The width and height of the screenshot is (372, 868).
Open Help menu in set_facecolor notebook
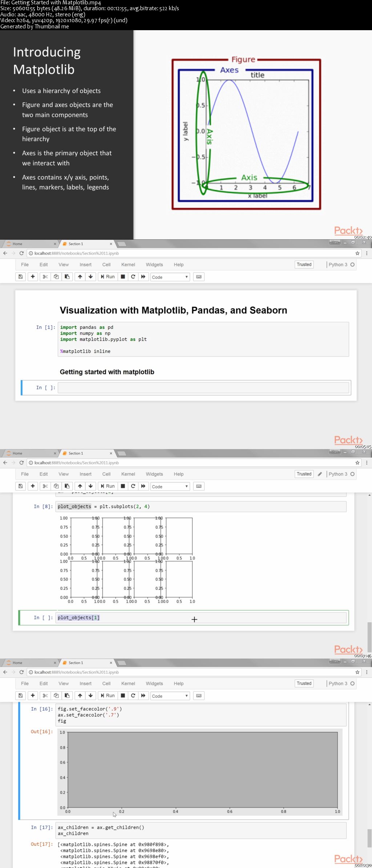click(x=178, y=684)
